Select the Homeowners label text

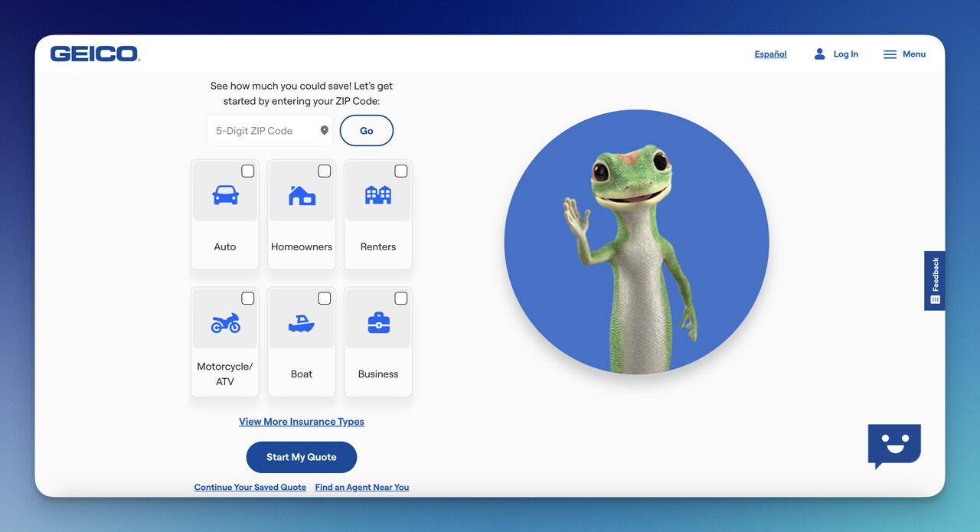tap(302, 246)
